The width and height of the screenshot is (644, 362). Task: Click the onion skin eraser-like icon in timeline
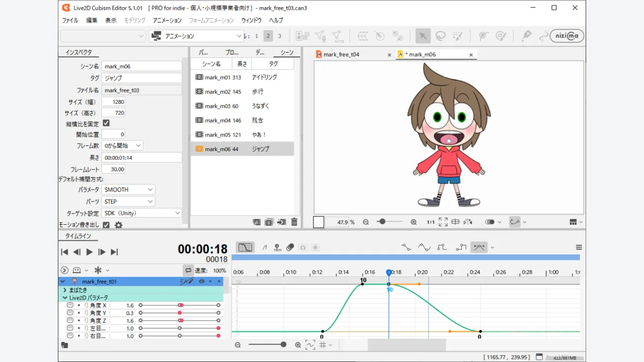pyautogui.click(x=290, y=247)
